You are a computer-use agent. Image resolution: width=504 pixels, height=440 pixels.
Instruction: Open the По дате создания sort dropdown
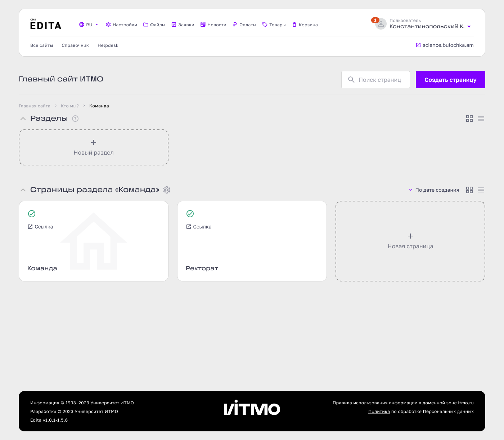434,190
